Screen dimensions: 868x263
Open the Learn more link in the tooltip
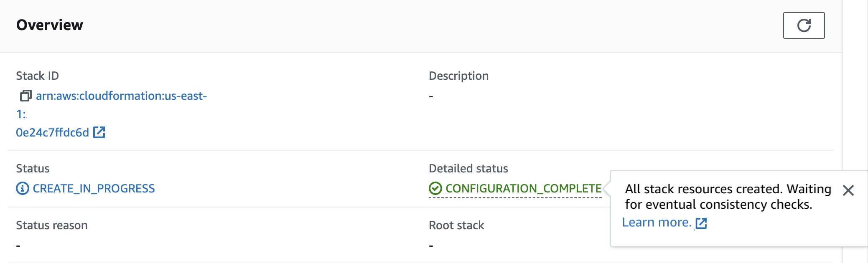pos(656,223)
